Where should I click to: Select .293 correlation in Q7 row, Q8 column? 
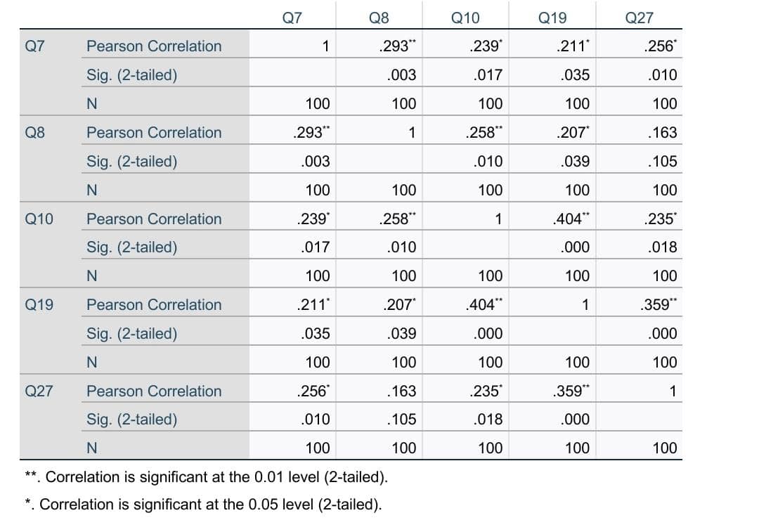pyautogui.click(x=396, y=46)
